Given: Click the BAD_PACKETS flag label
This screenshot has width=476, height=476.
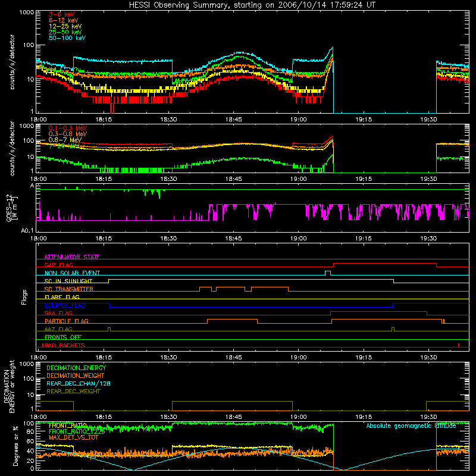Looking at the screenshot, I should pos(64,345).
